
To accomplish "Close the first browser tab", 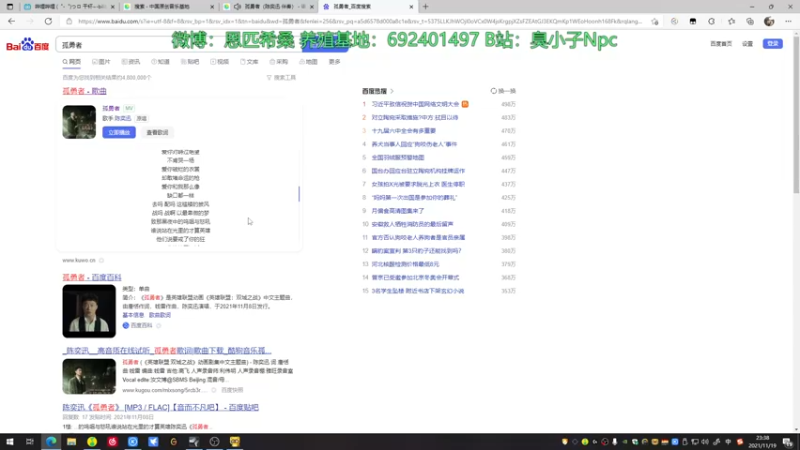I will [113, 7].
